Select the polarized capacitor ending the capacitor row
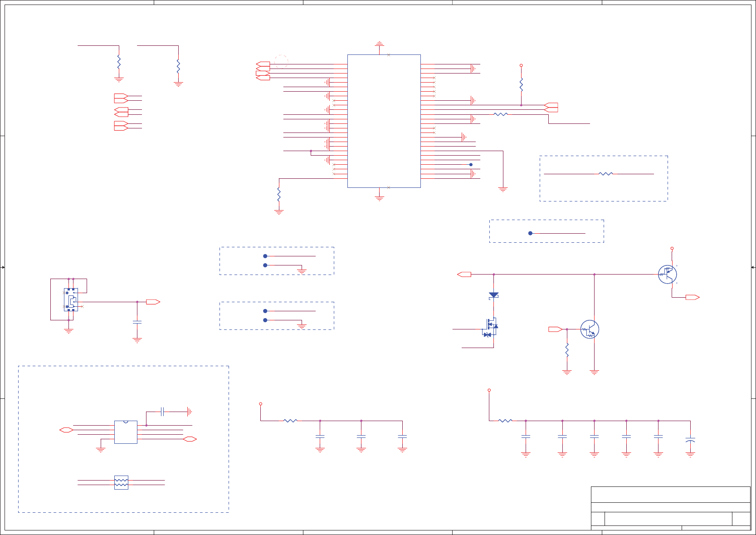This screenshot has height=535, width=756. click(x=690, y=440)
